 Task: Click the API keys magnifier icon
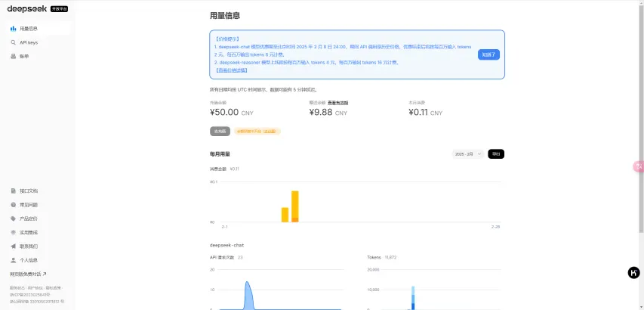(x=13, y=42)
